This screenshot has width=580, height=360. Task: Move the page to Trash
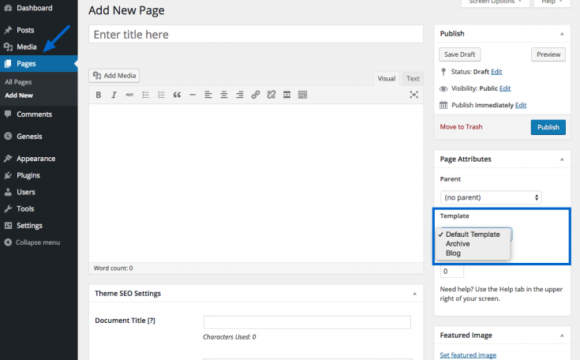point(461,127)
